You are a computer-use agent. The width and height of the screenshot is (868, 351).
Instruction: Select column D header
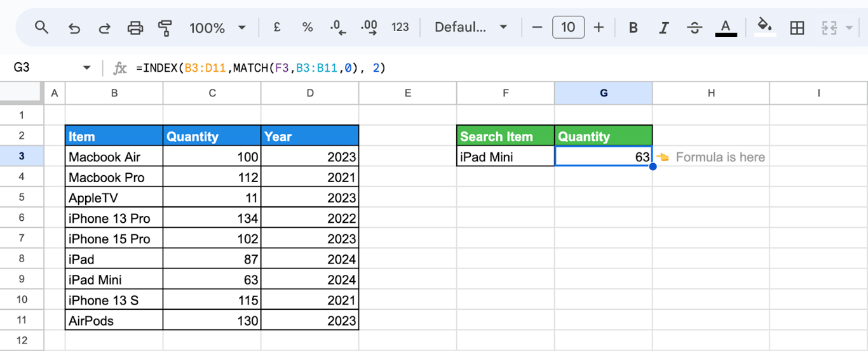point(309,93)
